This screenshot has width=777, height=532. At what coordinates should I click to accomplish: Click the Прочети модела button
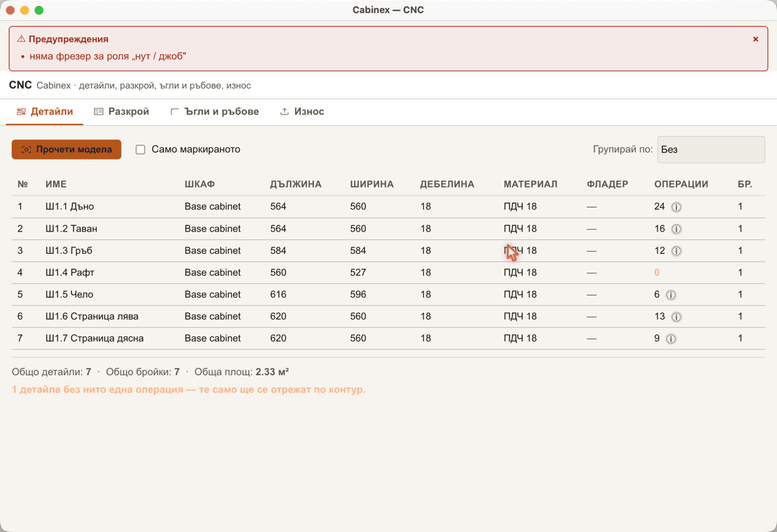(66, 150)
